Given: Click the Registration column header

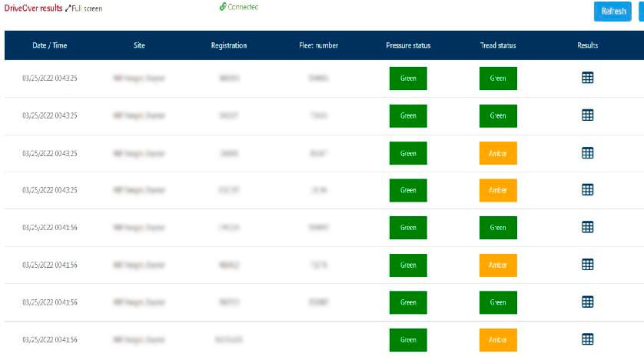Looking at the screenshot, I should [229, 45].
